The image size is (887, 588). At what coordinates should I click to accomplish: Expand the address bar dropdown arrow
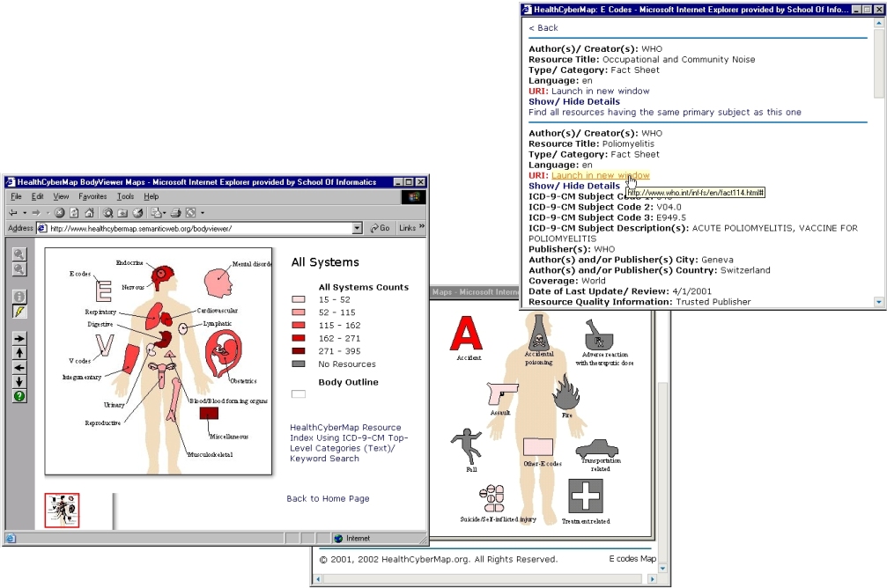click(x=357, y=228)
